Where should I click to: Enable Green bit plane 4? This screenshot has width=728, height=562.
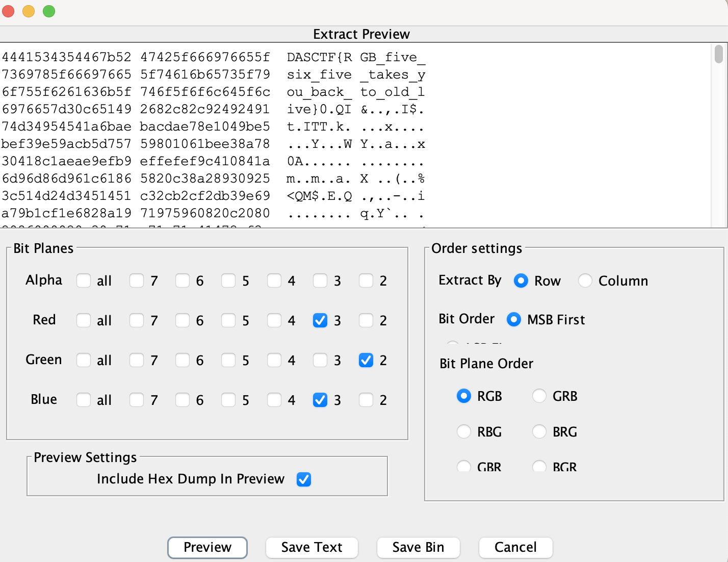click(274, 360)
